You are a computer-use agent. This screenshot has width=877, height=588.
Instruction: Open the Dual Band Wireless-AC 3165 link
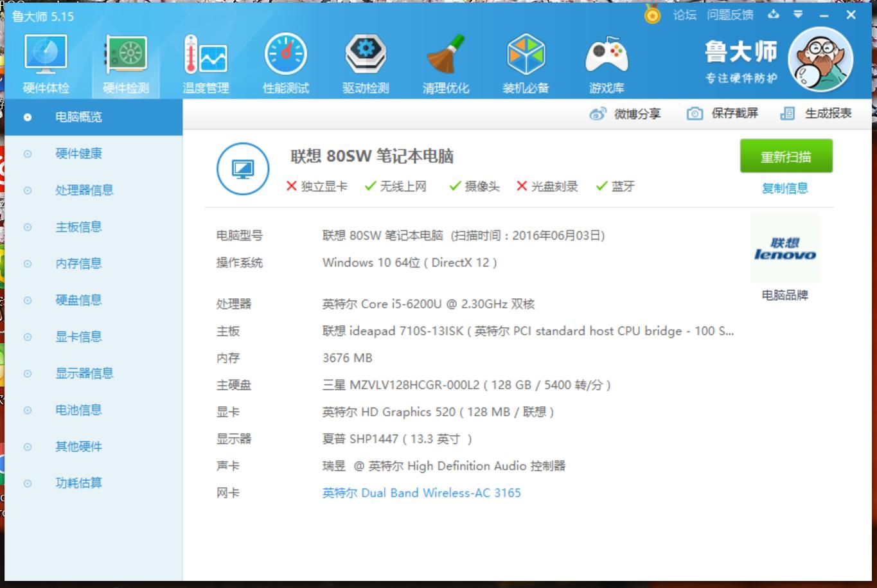(421, 493)
